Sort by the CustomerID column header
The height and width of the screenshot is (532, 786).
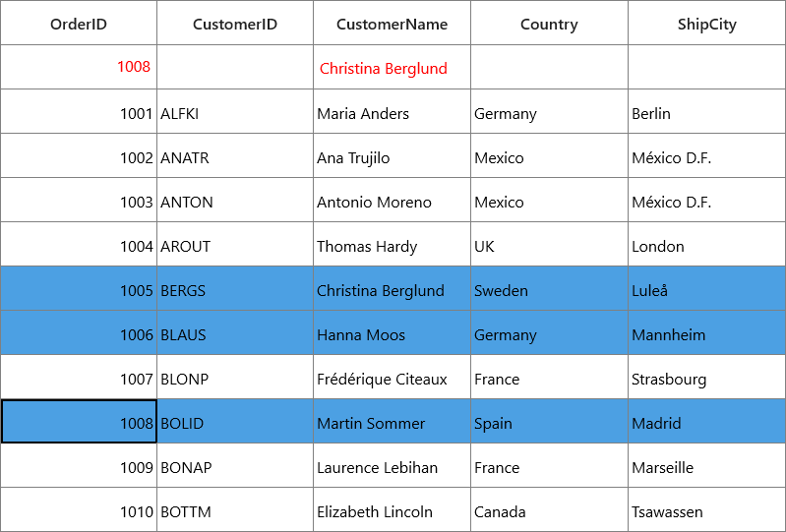click(x=235, y=23)
